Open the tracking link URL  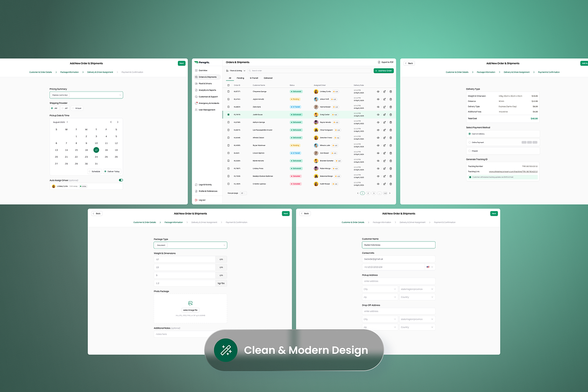pos(513,171)
